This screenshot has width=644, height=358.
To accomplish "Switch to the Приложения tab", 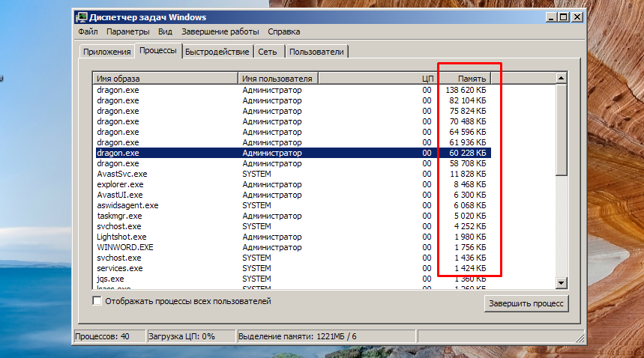I will pos(106,52).
